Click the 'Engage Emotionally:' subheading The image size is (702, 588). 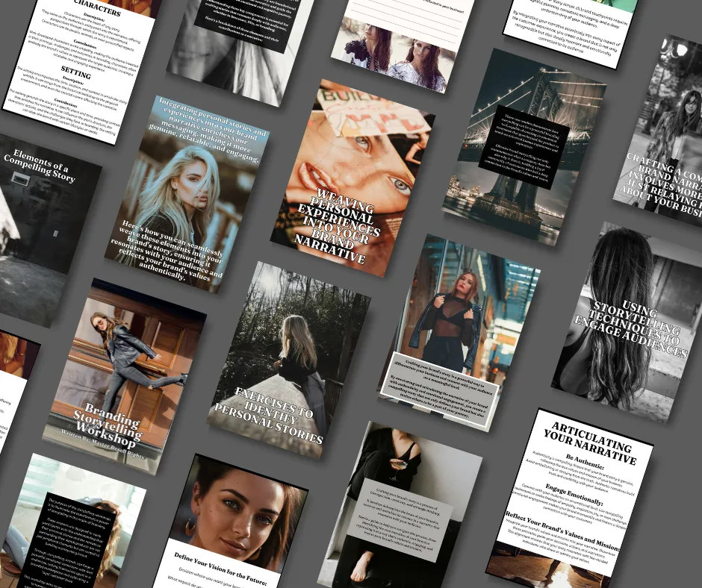tap(574, 494)
